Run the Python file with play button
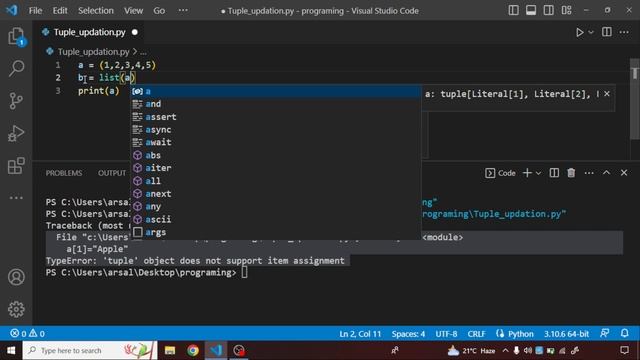640x360 pixels. coord(579,32)
